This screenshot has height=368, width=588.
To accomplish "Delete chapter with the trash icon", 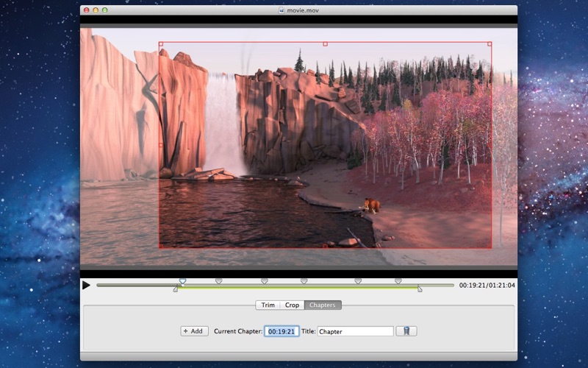I will (x=406, y=331).
